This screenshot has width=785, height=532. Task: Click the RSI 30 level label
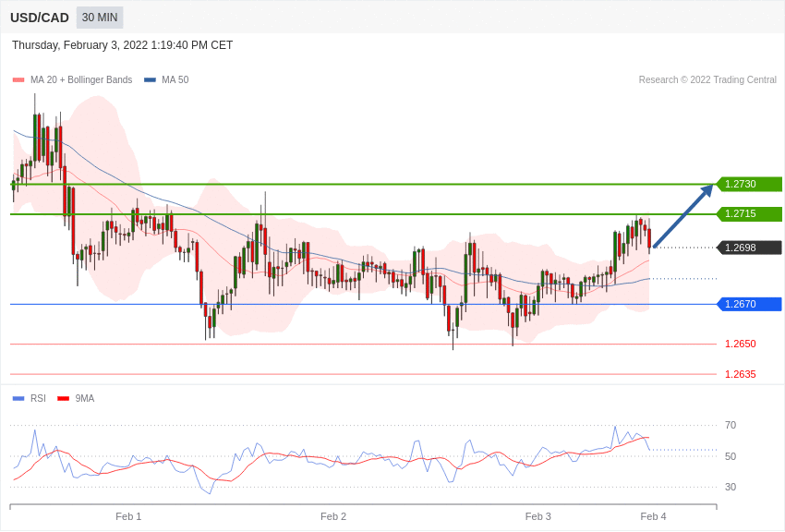[731, 487]
